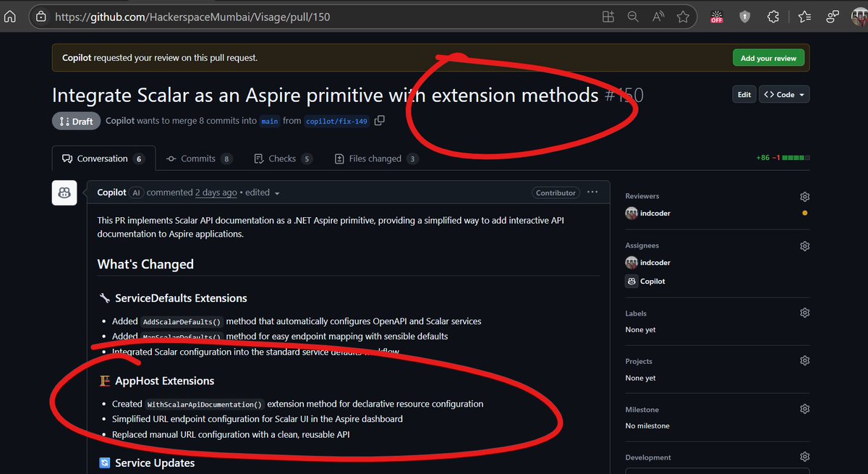
Task: Click indcoder under Assignees
Action: click(x=655, y=263)
